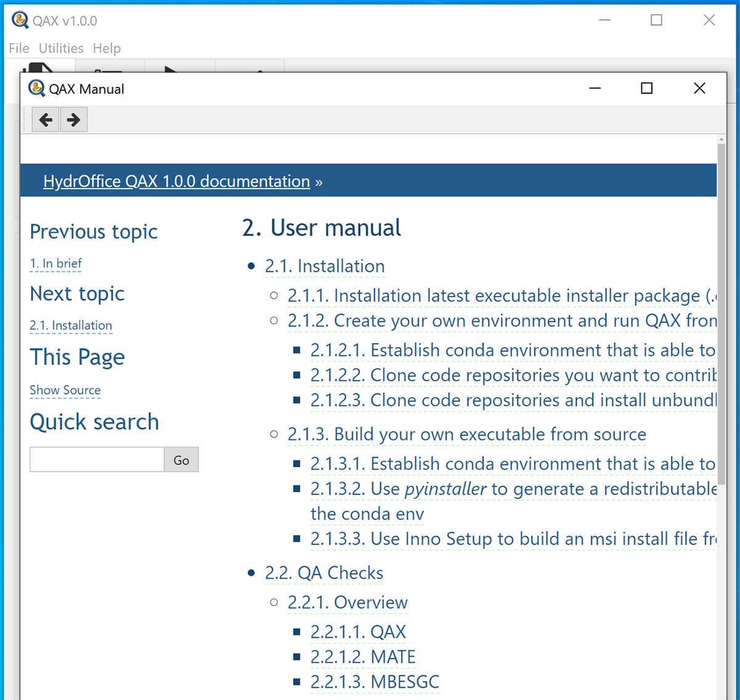Minimize the QAX Manual window

[x=594, y=89]
